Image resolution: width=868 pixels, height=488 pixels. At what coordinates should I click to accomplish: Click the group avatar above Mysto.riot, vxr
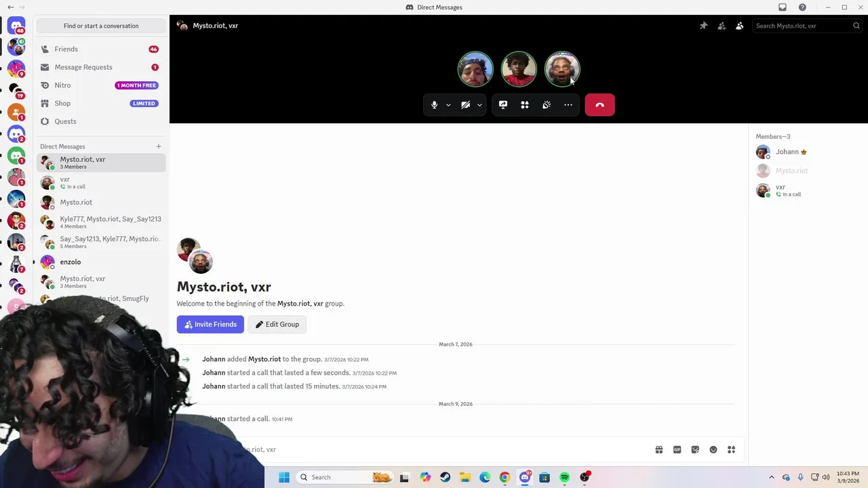point(195,256)
